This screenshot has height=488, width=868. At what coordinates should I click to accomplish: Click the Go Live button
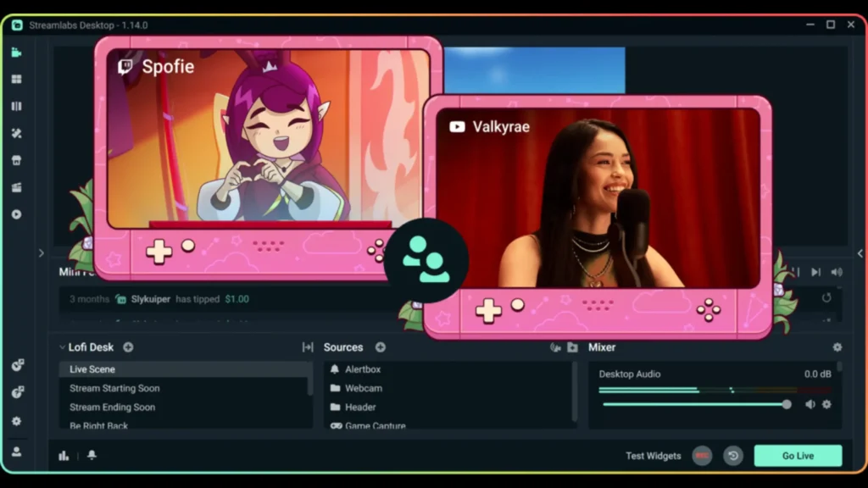coord(798,455)
